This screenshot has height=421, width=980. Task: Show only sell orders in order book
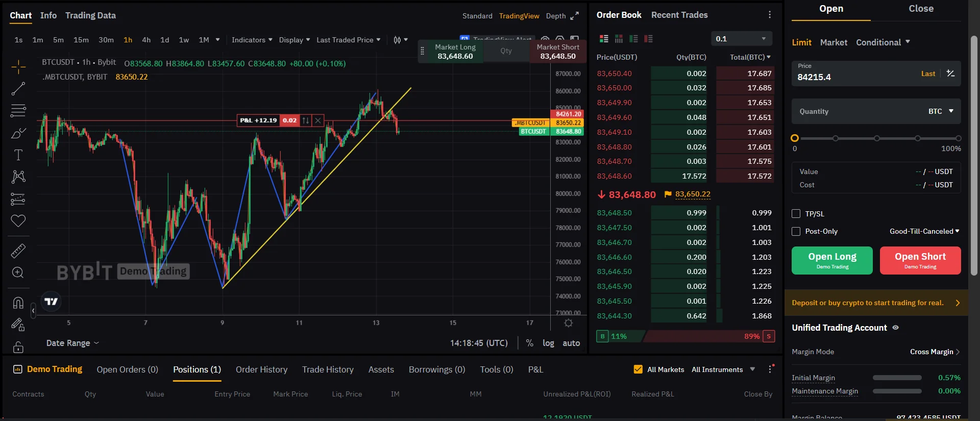649,39
